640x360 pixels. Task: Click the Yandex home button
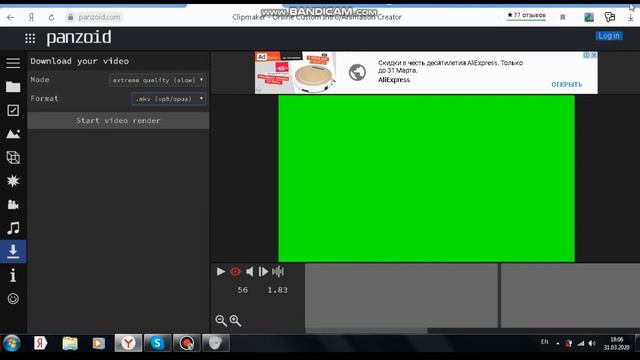point(31,17)
